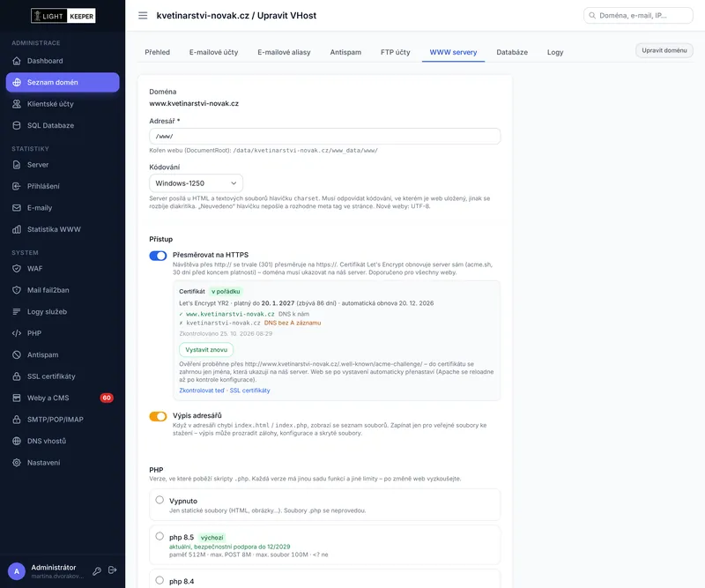The height and width of the screenshot is (588, 705).
Task: Open Nastavení in the sidebar
Action: (x=63, y=463)
